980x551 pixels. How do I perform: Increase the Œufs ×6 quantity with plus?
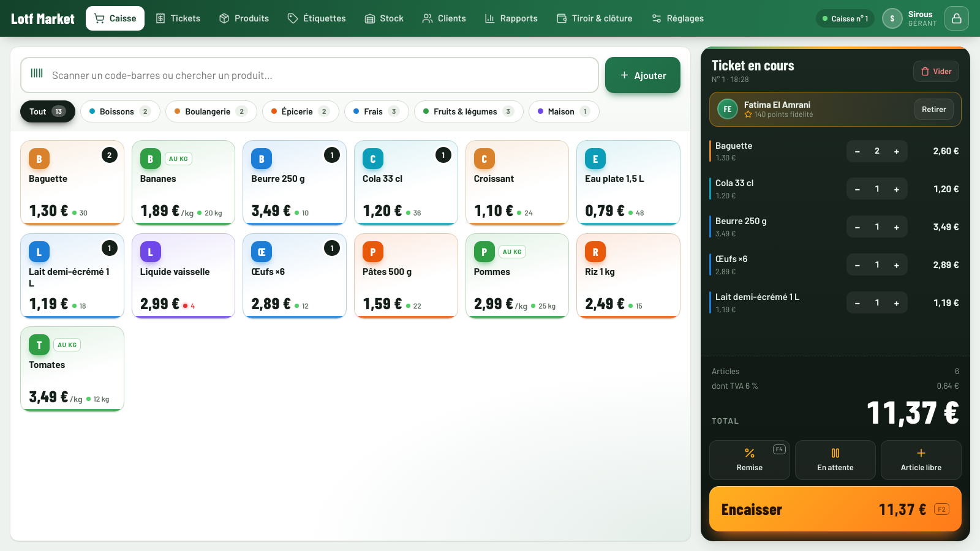[896, 265]
